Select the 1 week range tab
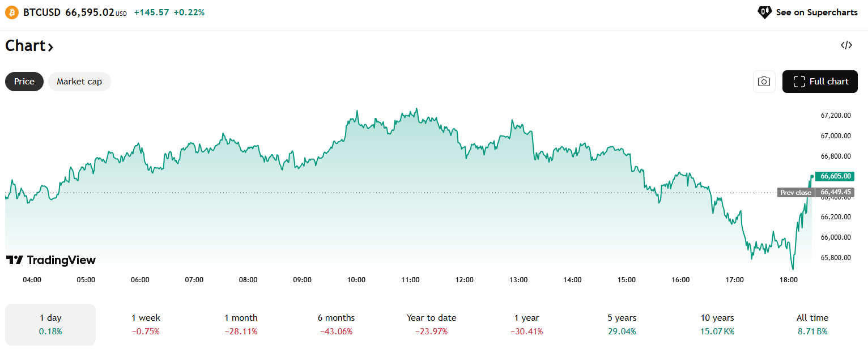The image size is (868, 357). click(146, 324)
